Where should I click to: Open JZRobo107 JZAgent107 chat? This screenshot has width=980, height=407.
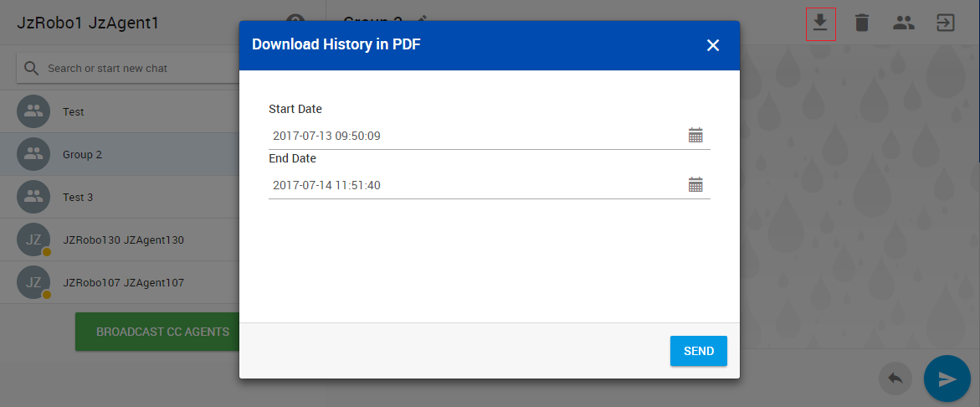click(x=121, y=283)
